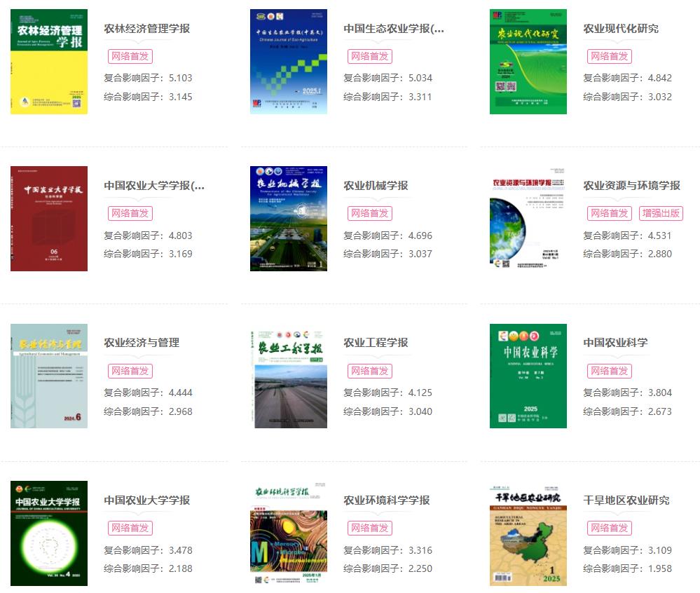The width and height of the screenshot is (700, 593).
Task: Select text 复合影响因子: 3.804
Action: 627,393
